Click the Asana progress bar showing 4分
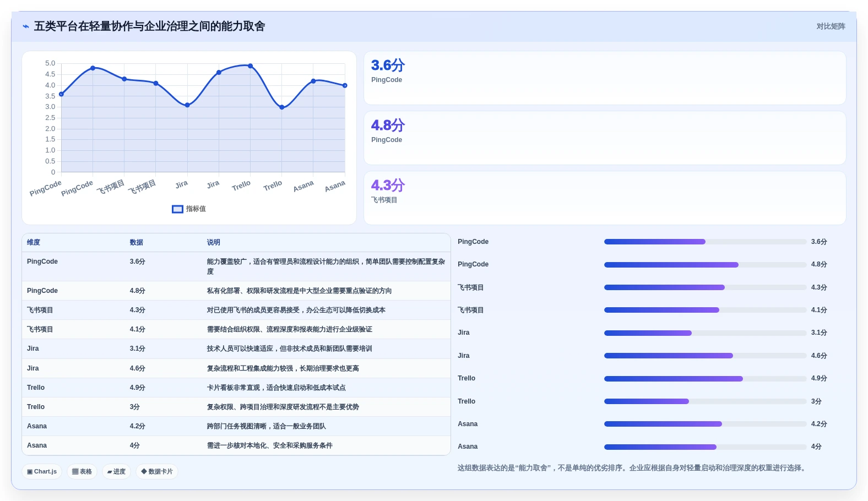 tap(706, 447)
